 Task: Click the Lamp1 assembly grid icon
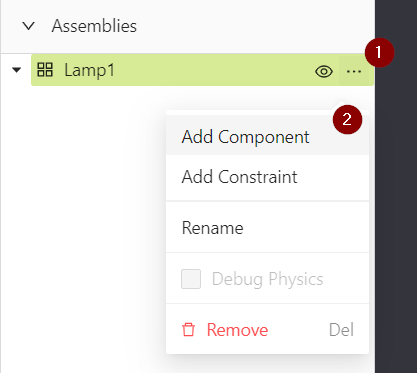[45, 70]
